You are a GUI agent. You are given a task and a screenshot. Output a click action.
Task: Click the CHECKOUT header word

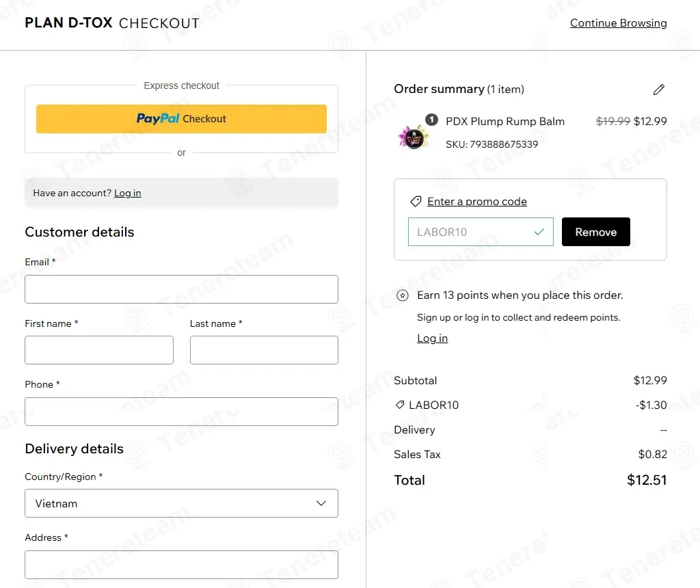[159, 23]
